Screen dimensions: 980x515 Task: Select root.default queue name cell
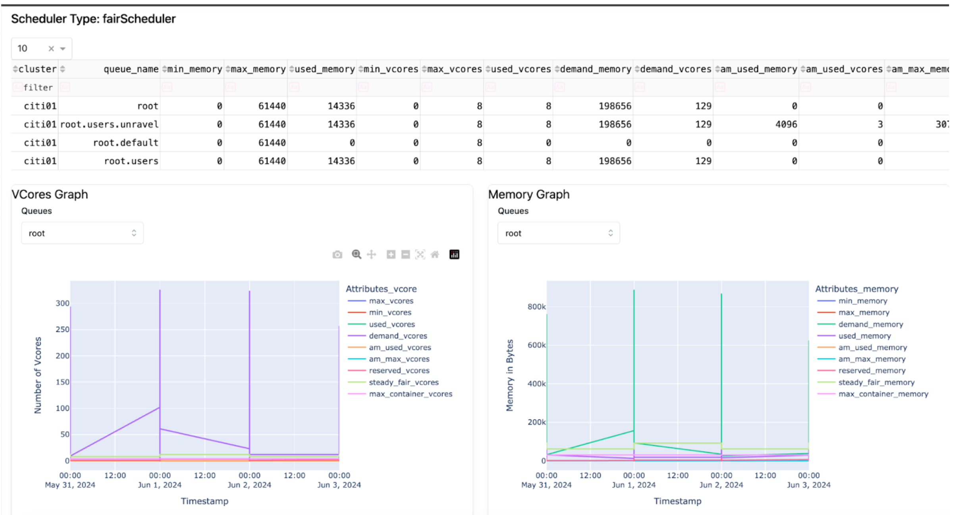coord(109,143)
